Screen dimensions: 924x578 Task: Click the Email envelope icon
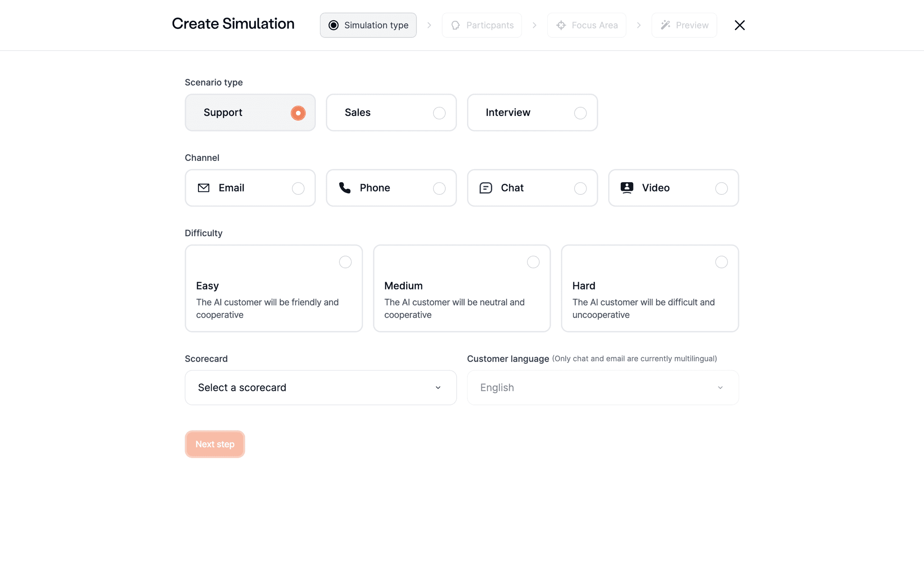coord(203,188)
